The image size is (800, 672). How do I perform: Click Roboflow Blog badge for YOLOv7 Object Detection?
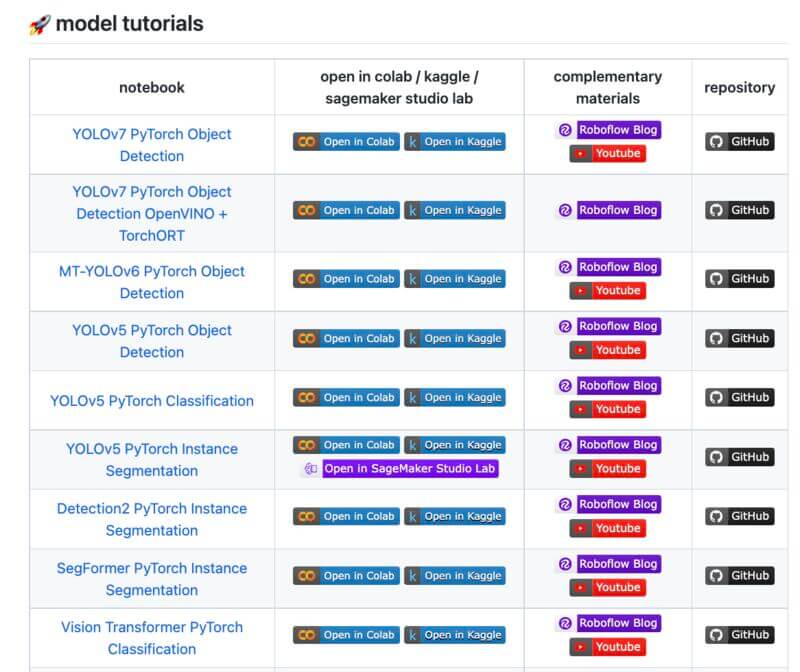tap(608, 130)
